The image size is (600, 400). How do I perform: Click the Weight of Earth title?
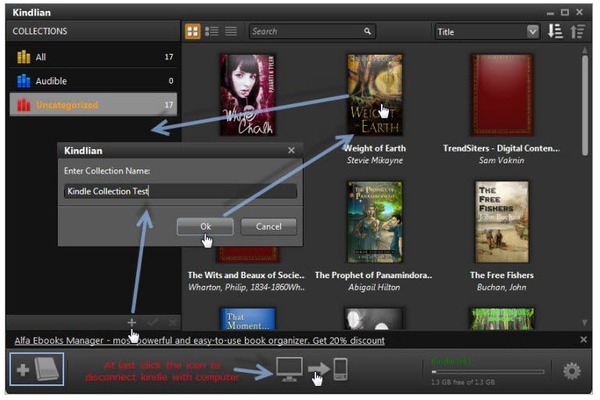[375, 148]
